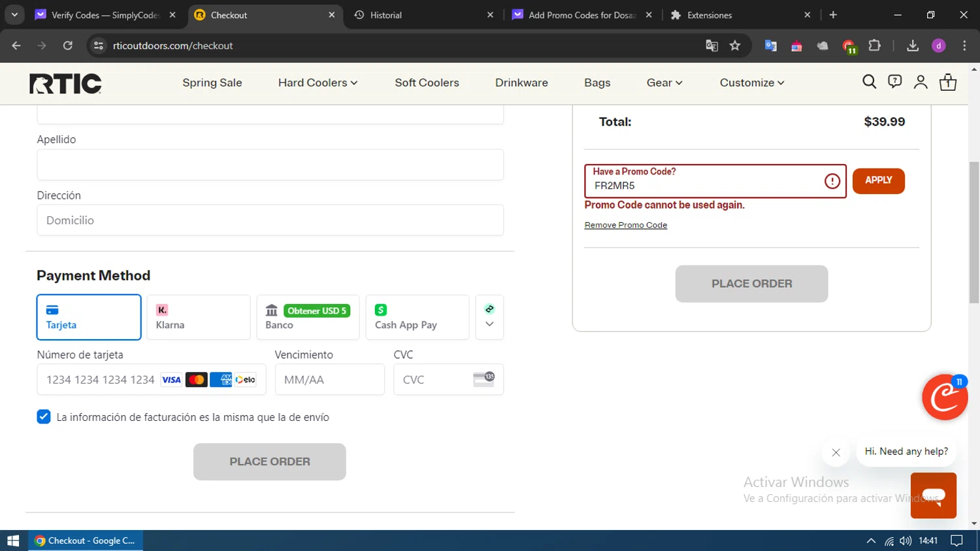Click the APPLY promo code button
This screenshot has height=551, width=980.
click(879, 181)
